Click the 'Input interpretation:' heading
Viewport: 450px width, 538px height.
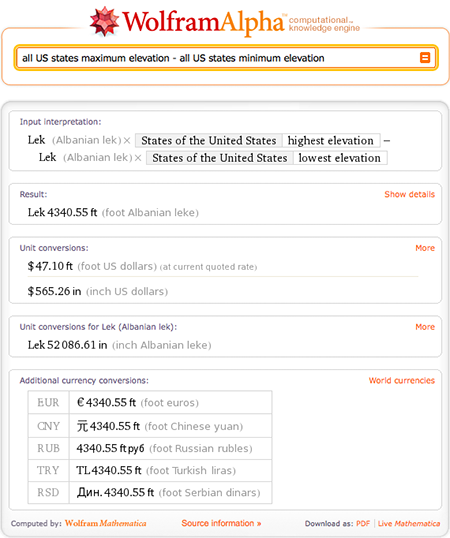click(60, 122)
